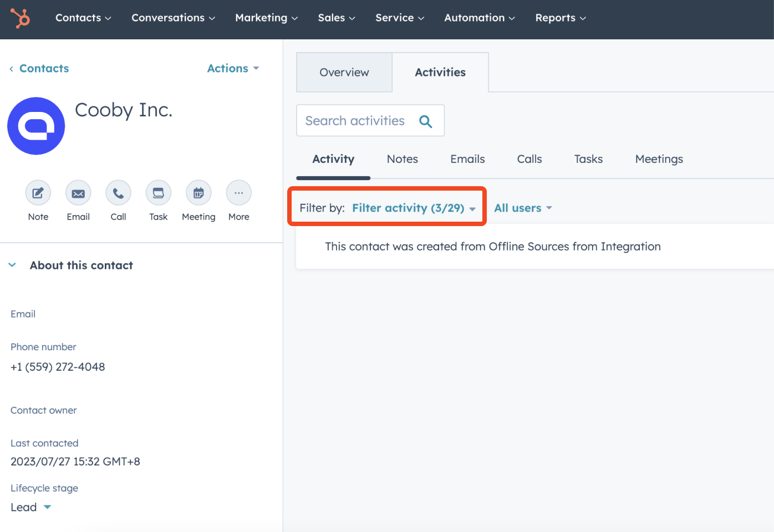Click the More ellipsis icon

(239, 193)
